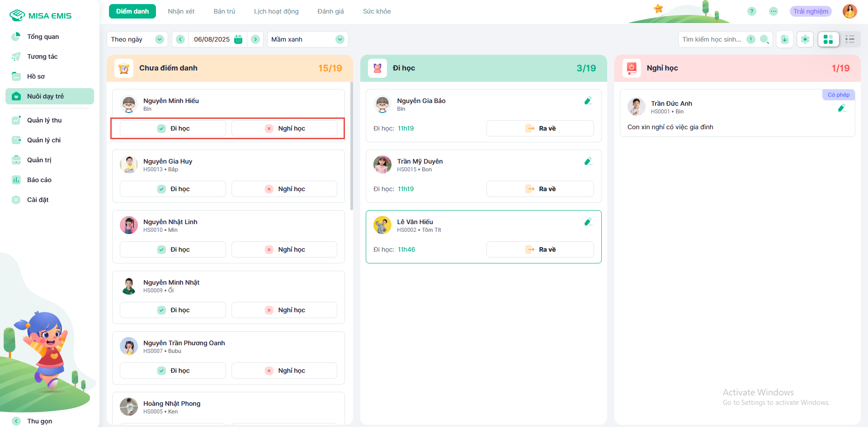Image resolution: width=868 pixels, height=427 pixels.
Task: Open the Bán trú tab
Action: coord(224,11)
